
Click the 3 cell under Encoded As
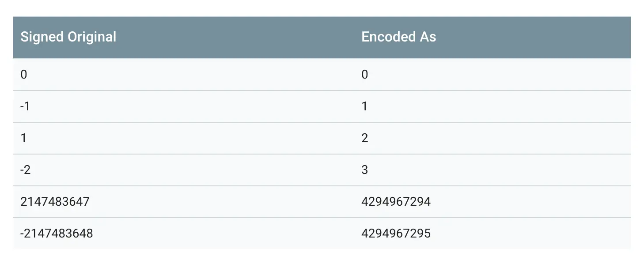[x=364, y=170]
